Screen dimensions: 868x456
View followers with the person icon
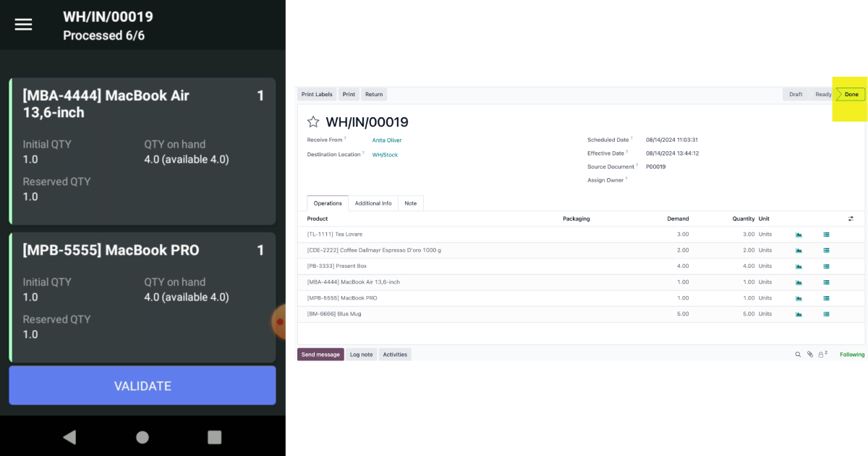821,354
